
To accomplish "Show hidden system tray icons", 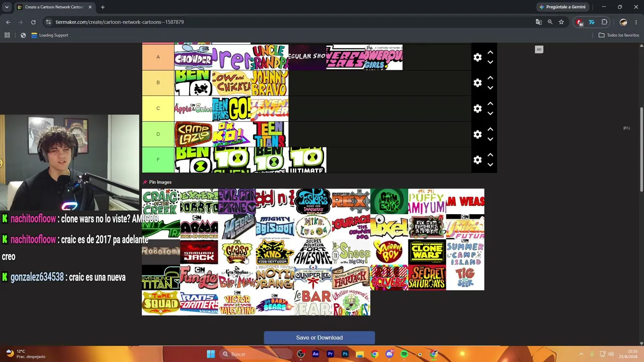I will [x=581, y=354].
